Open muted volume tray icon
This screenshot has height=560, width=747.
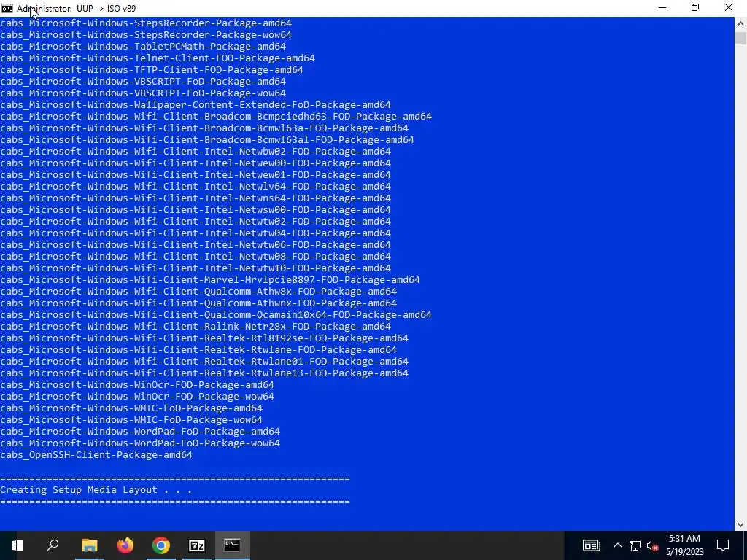click(653, 545)
